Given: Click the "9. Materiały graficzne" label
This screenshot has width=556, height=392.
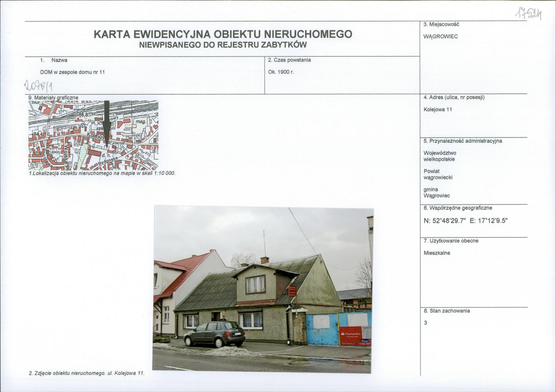Looking at the screenshot, I should 53,97.
